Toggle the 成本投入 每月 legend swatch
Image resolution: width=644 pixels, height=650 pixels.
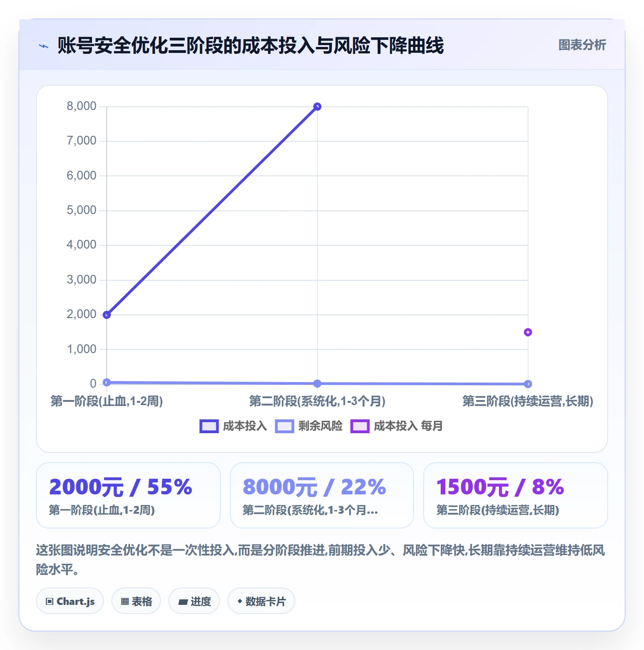click(360, 426)
